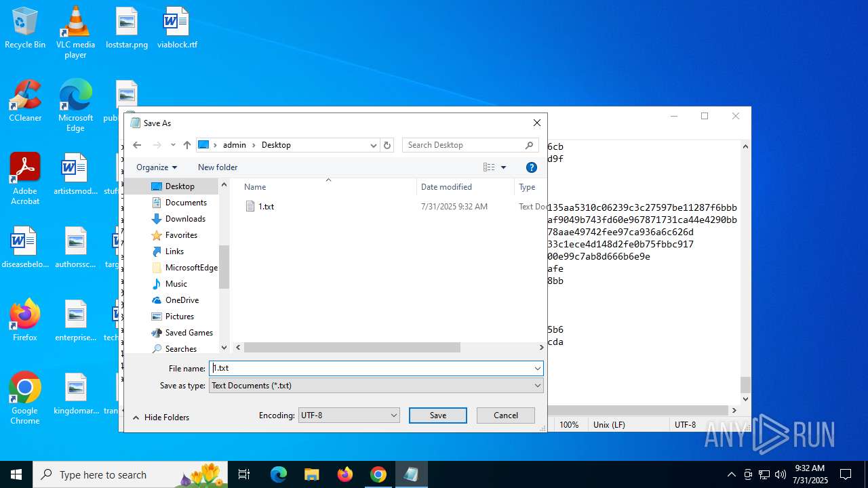Click admin in address breadcrumb
Image resolution: width=868 pixels, height=488 pixels.
click(x=235, y=145)
